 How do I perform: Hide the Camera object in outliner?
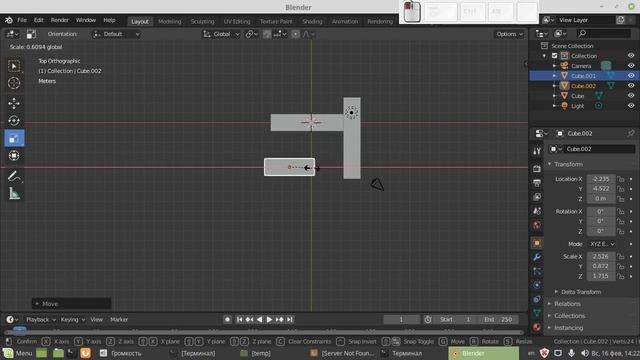coord(631,66)
